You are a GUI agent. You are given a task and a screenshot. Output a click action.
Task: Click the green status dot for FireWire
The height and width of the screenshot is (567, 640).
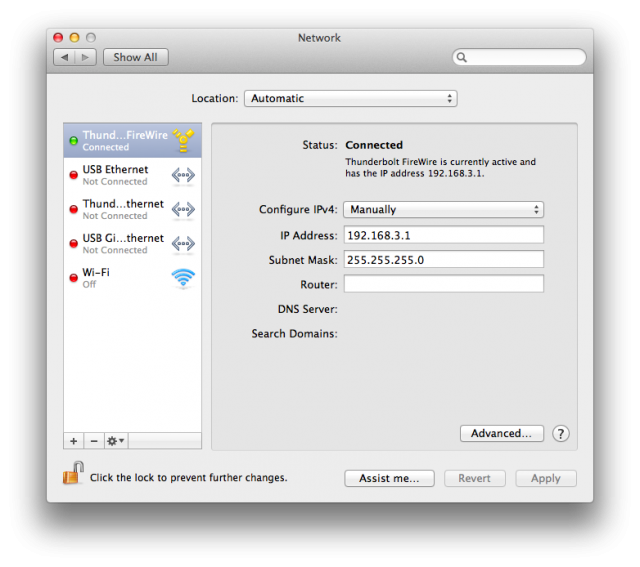point(73,141)
